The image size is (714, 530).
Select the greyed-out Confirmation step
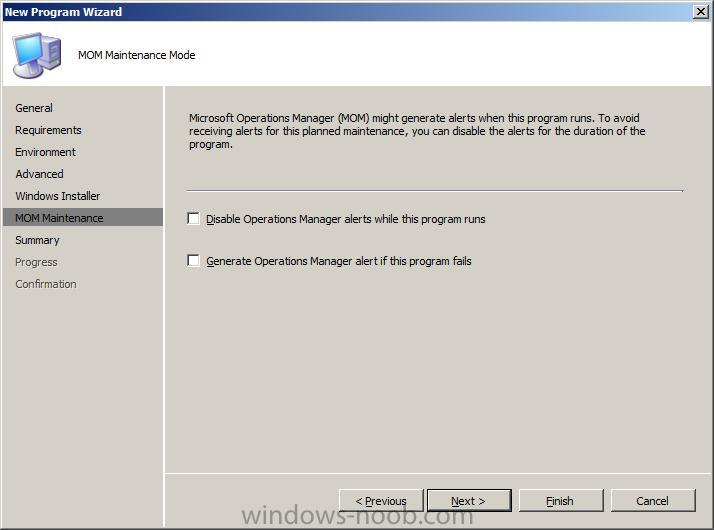[46, 284]
